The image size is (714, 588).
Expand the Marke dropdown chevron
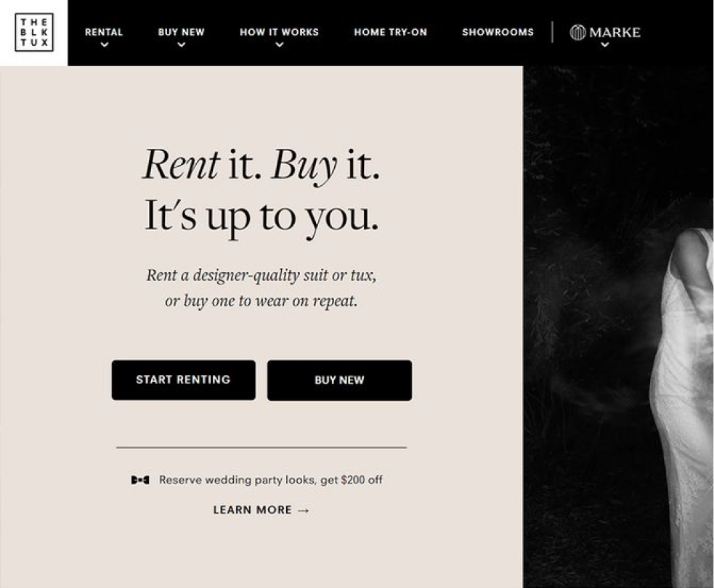[605, 44]
